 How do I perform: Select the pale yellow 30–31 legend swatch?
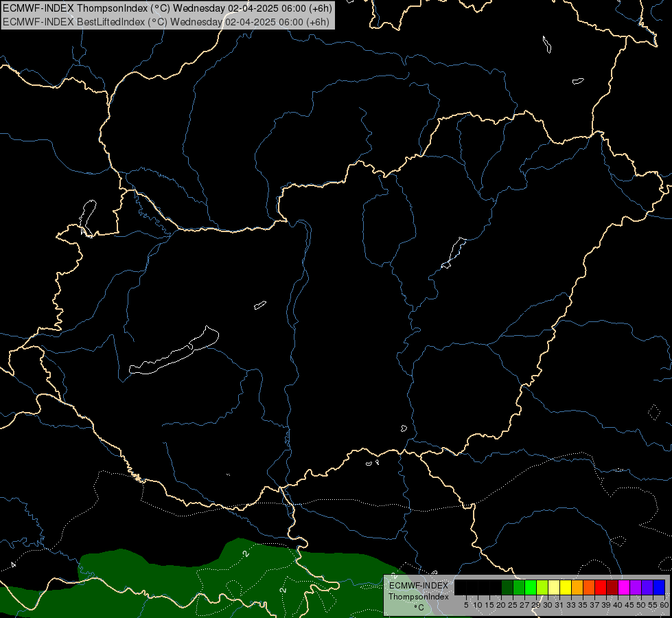coord(554,587)
